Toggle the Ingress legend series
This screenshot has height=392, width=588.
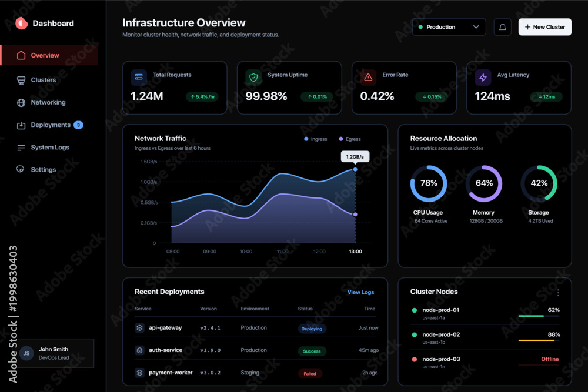tap(316, 139)
